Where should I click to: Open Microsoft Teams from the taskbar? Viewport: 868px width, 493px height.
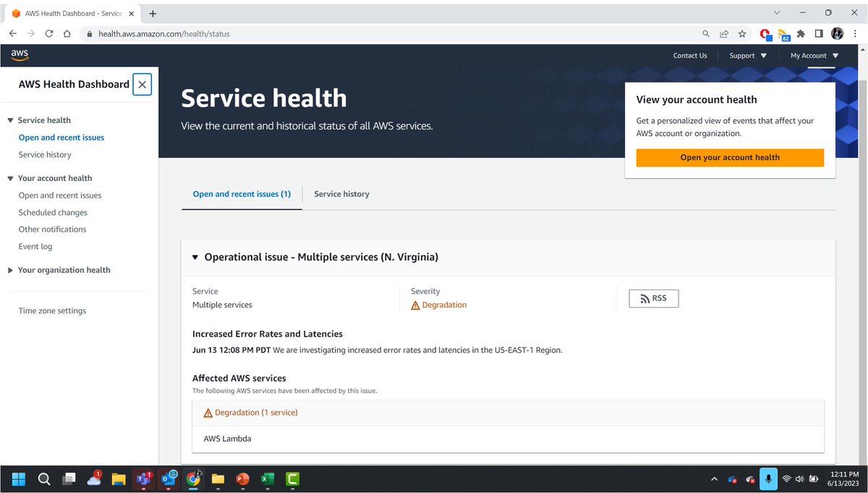143,479
